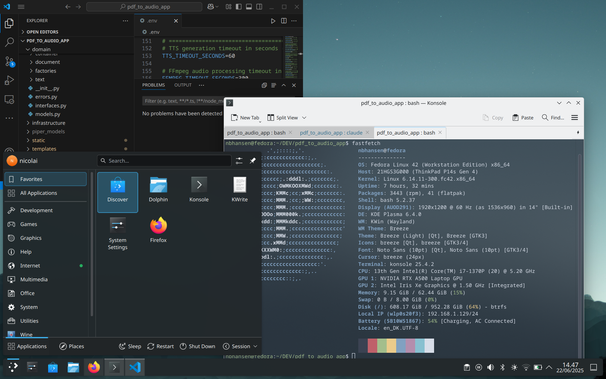
Task: Click the VS Code hamburger menu icon
Action: pyautogui.click(x=21, y=7)
